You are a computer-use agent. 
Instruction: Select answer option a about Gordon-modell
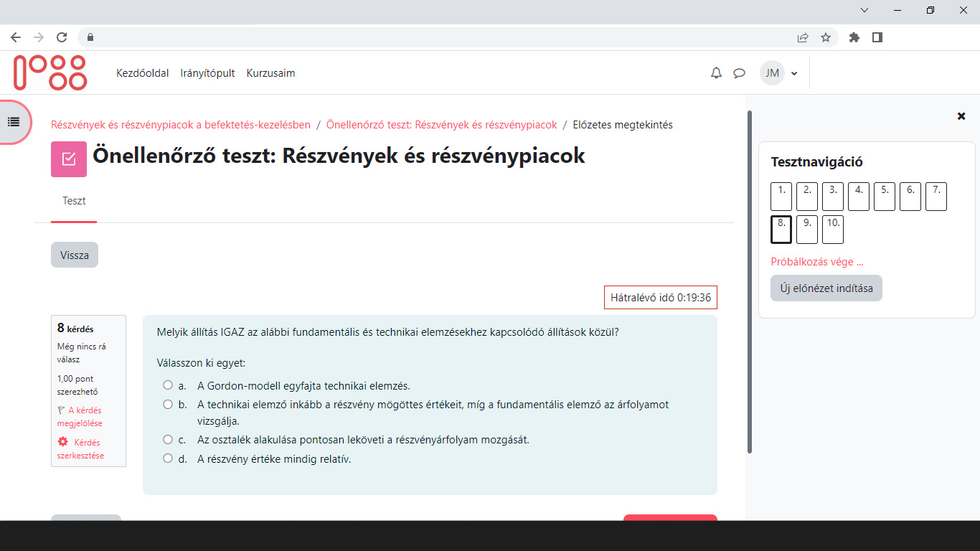tap(169, 384)
